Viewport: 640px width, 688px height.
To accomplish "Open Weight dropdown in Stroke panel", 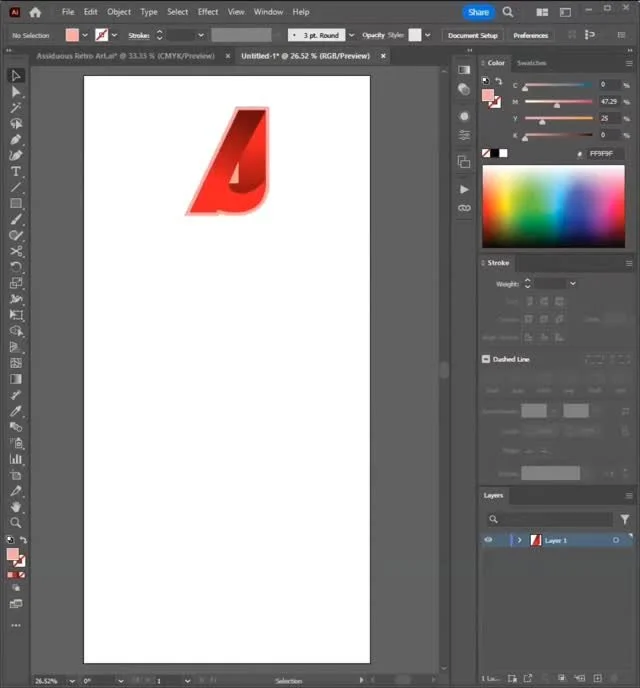I will (x=573, y=284).
